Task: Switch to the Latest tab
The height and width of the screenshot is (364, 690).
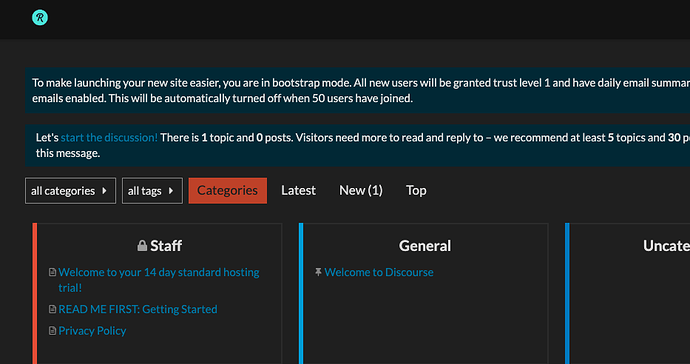Action: [x=298, y=191]
